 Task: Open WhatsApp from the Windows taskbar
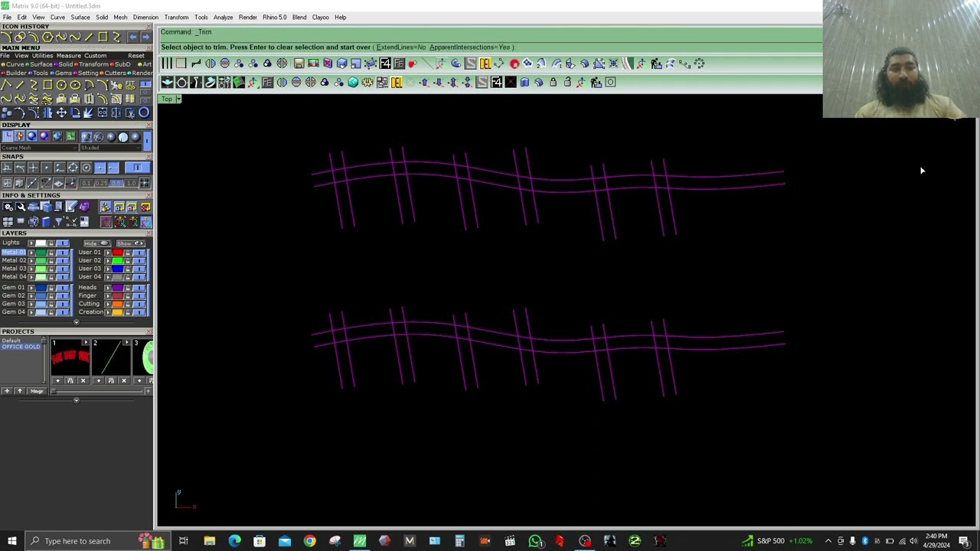tap(535, 541)
